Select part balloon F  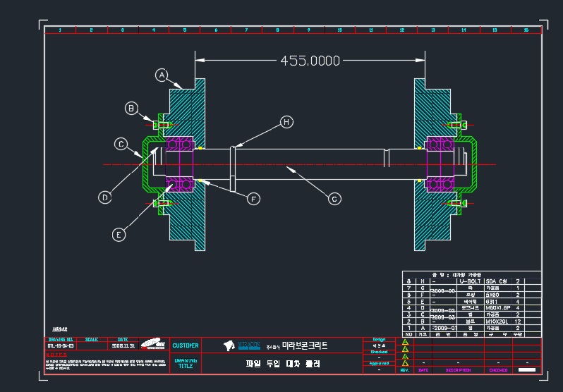pos(253,199)
